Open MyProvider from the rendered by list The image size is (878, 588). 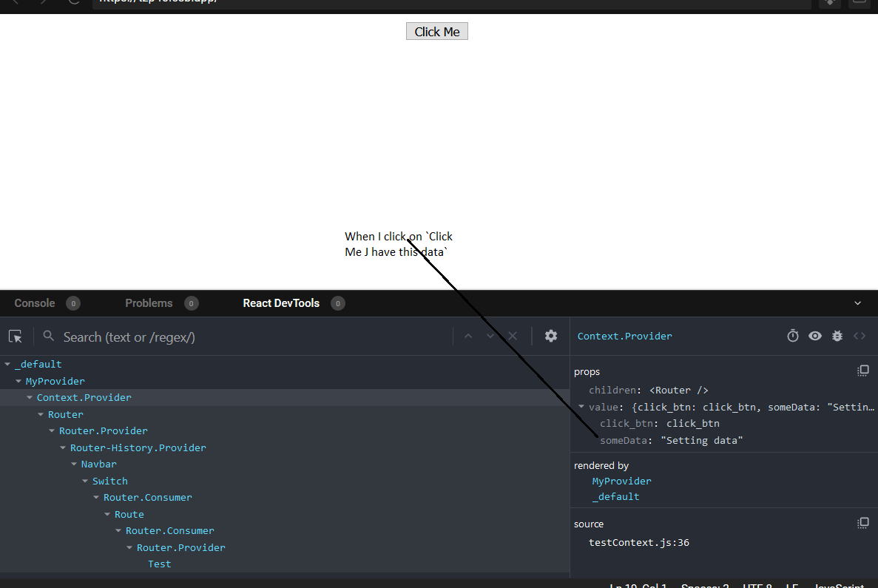pyautogui.click(x=621, y=481)
